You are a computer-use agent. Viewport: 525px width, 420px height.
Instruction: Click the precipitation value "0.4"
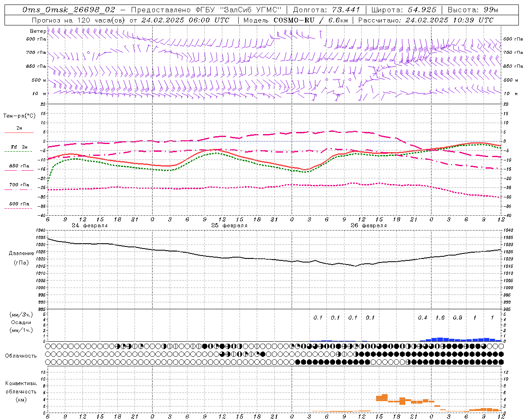(x=422, y=317)
